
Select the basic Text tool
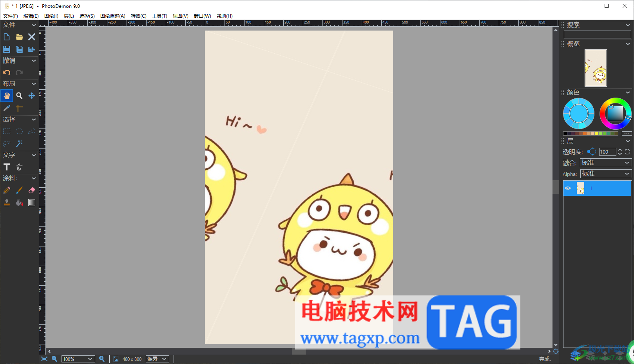[x=7, y=167]
